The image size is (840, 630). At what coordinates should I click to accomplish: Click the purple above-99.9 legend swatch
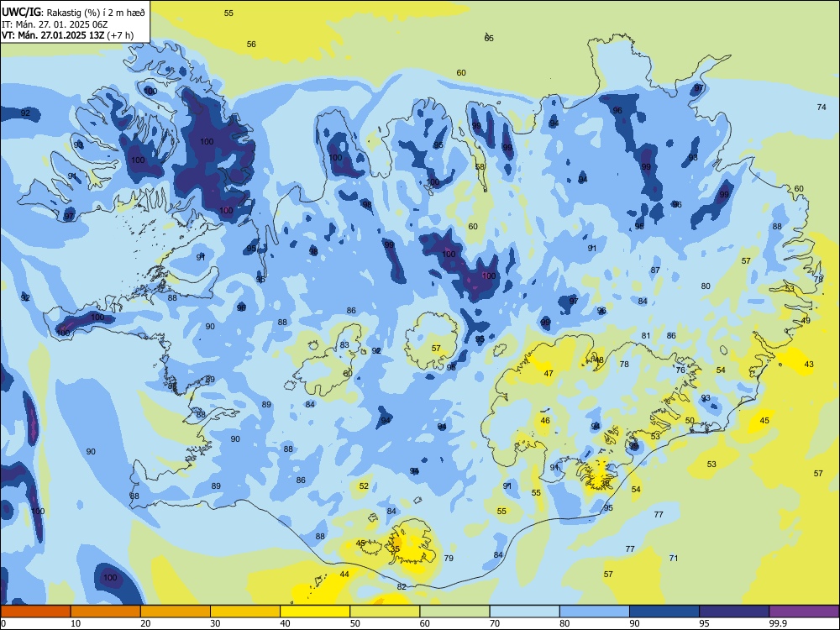click(804, 612)
